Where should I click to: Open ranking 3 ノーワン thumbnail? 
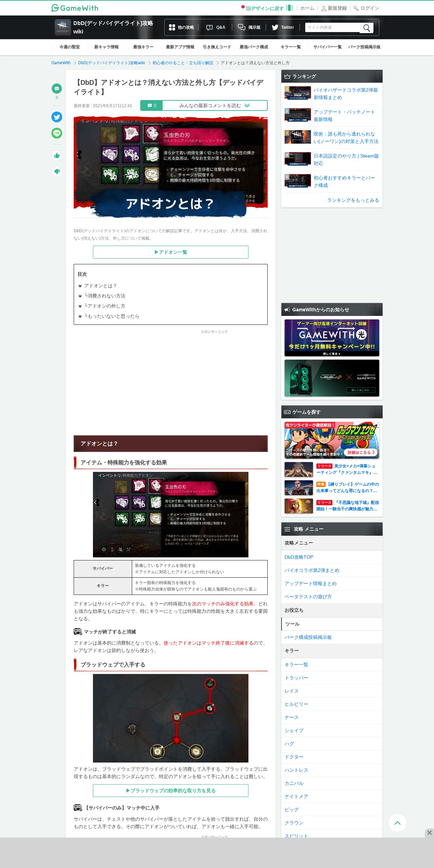[298, 137]
